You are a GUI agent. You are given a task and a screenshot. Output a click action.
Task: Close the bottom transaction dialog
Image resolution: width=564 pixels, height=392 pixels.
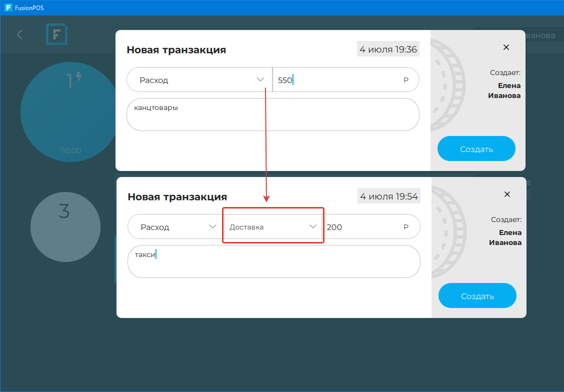(x=507, y=194)
